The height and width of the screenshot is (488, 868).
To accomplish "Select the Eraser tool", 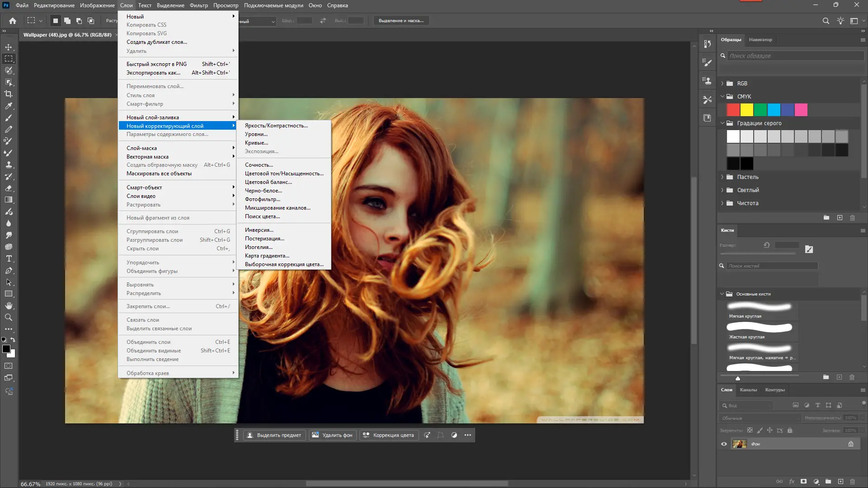I will [x=9, y=188].
